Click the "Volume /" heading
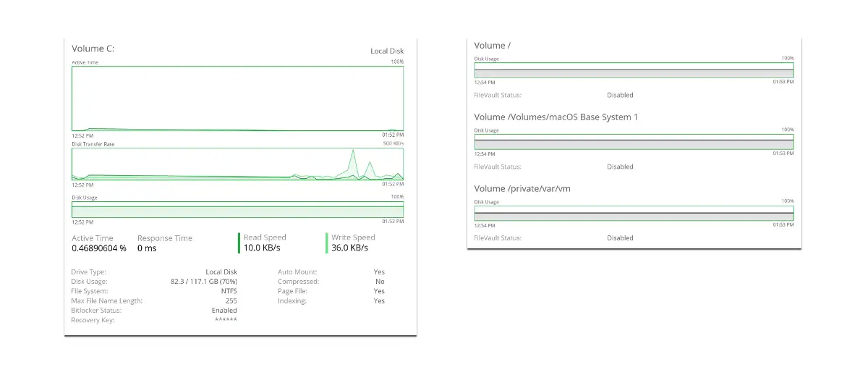The image size is (868, 370). 493,46
